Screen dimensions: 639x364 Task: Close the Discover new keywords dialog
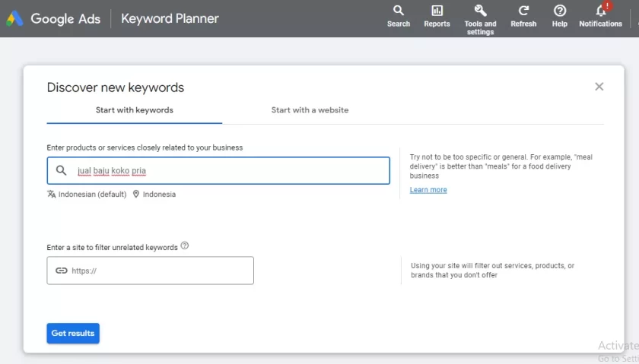599,87
